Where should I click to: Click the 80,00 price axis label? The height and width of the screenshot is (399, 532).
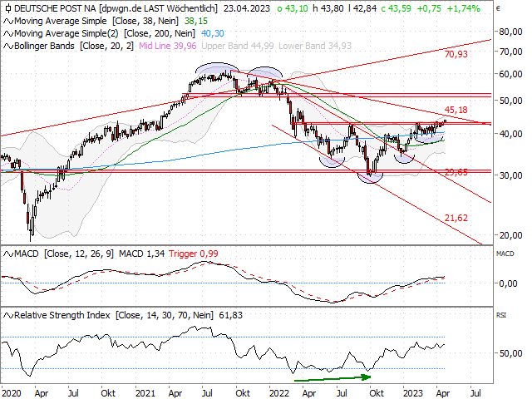click(510, 32)
